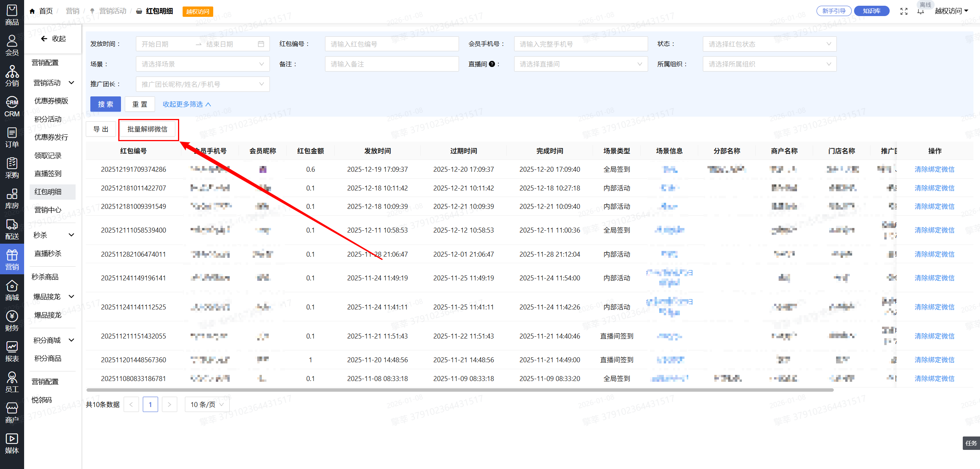Click the 直播间 help question icon
Image resolution: width=980 pixels, height=469 pixels.
coord(492,64)
